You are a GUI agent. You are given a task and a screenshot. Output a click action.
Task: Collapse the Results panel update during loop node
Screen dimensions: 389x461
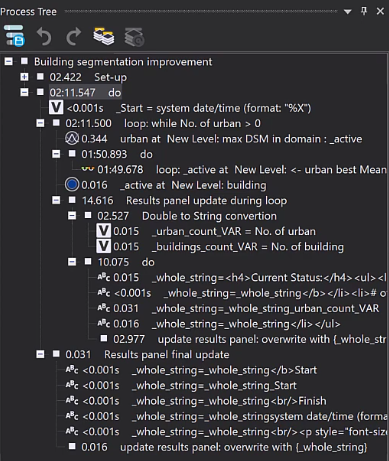pyautogui.click(x=56, y=200)
